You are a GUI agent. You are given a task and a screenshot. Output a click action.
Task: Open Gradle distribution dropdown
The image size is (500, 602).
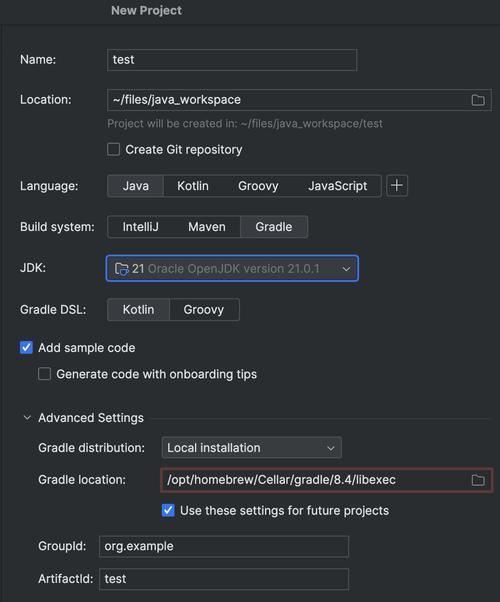coord(252,448)
